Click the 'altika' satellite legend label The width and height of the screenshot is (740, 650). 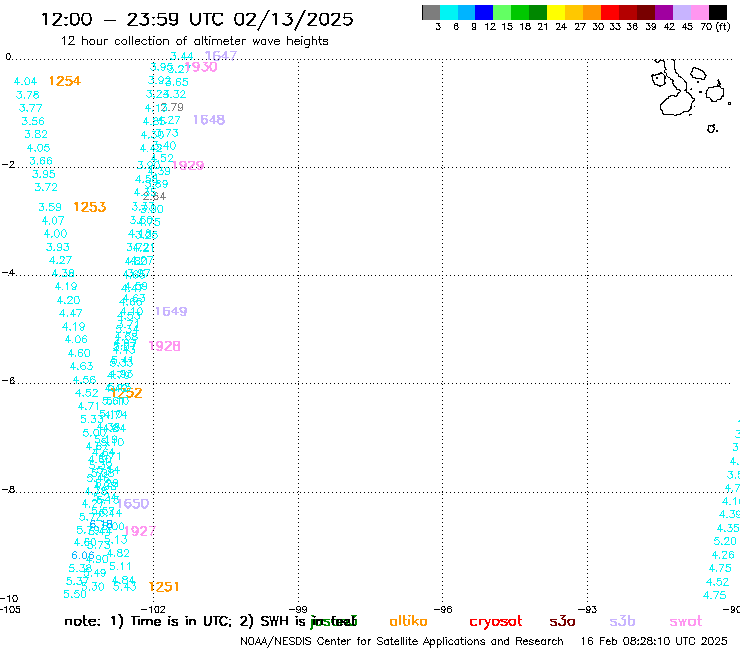click(408, 621)
